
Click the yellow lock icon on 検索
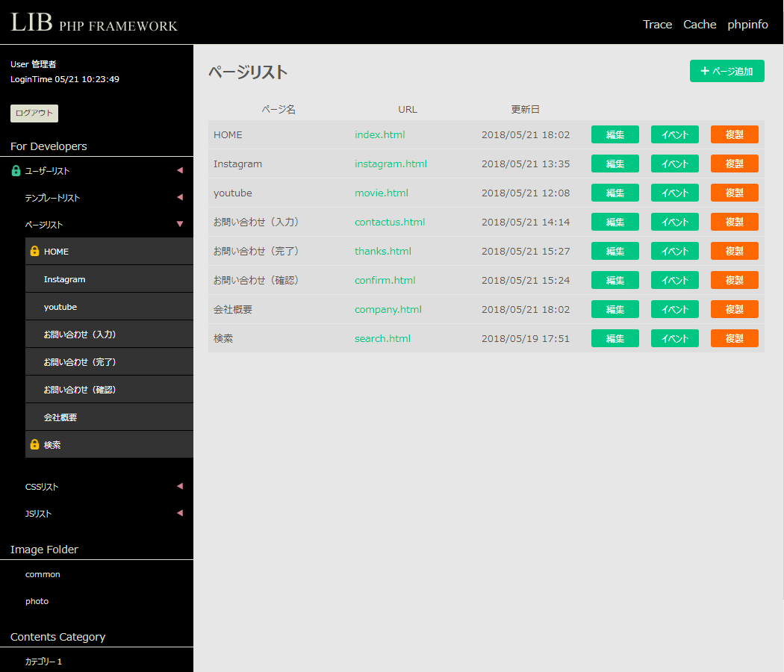pos(34,444)
